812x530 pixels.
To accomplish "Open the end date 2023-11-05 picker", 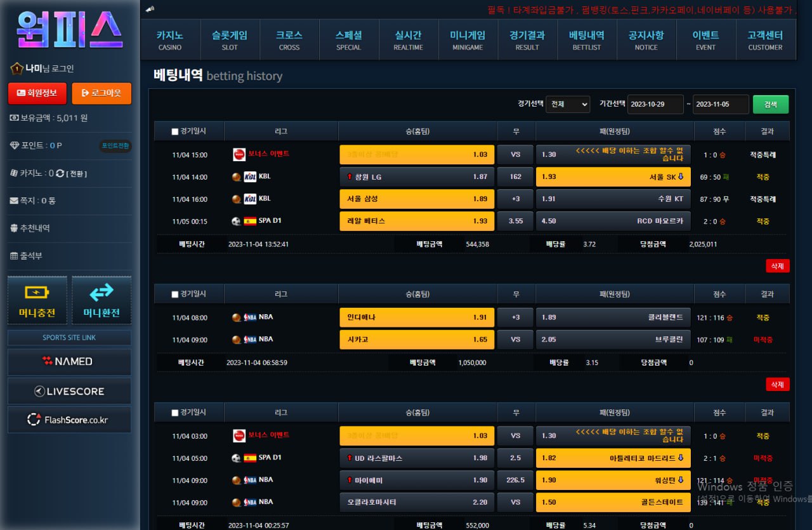I will coord(720,104).
